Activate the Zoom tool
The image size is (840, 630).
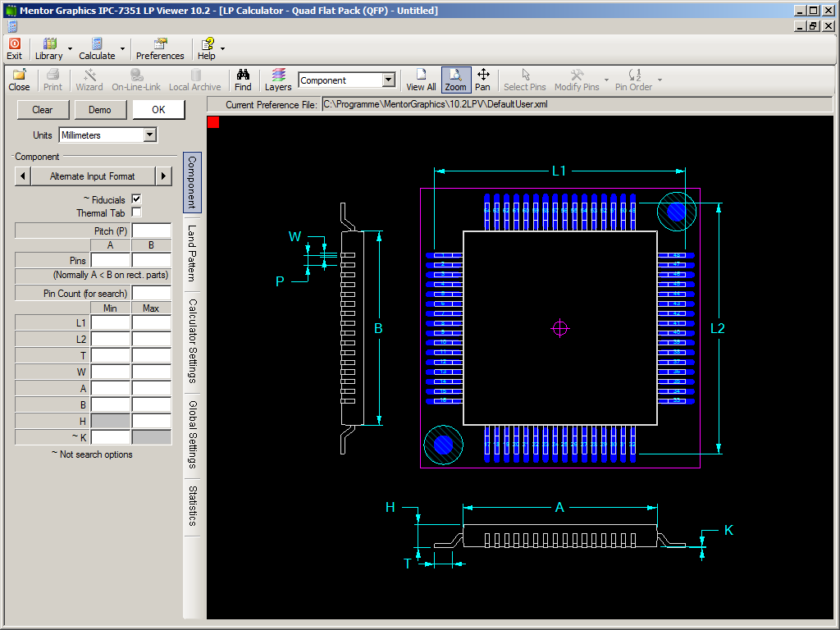pos(456,80)
